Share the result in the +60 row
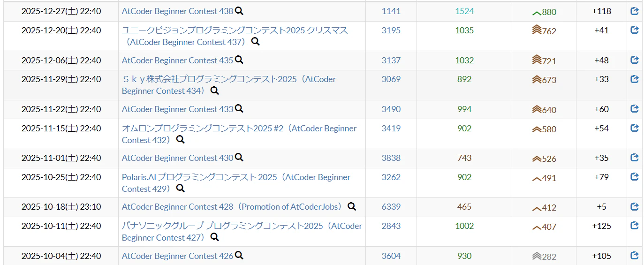644x265 pixels. coord(635,109)
